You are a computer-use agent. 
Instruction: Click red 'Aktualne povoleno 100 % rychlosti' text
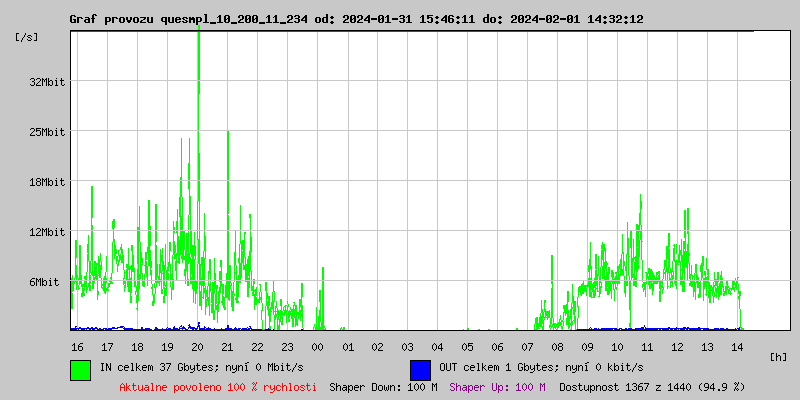point(218,387)
